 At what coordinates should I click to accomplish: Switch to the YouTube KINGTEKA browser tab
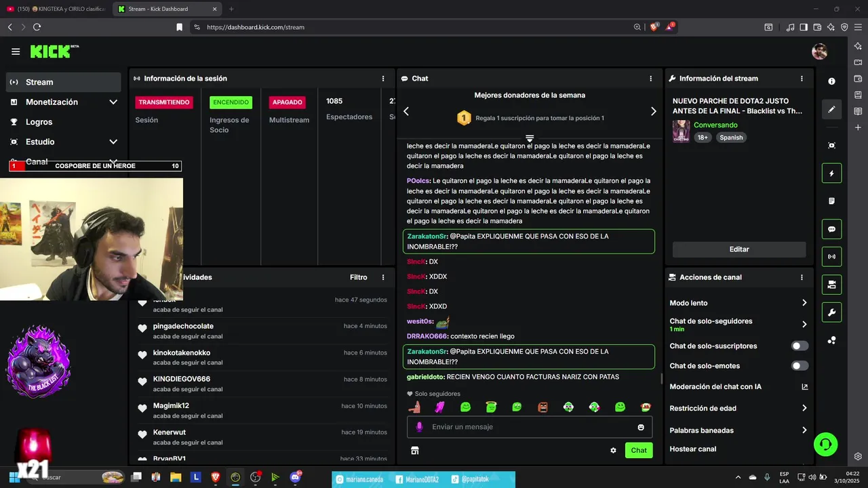[x=57, y=9]
